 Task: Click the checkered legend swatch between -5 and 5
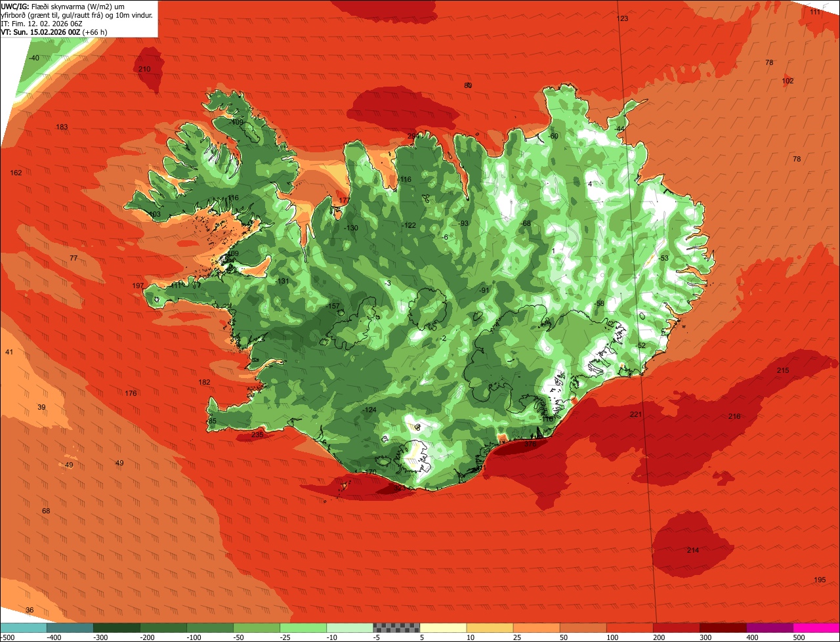coord(396,628)
